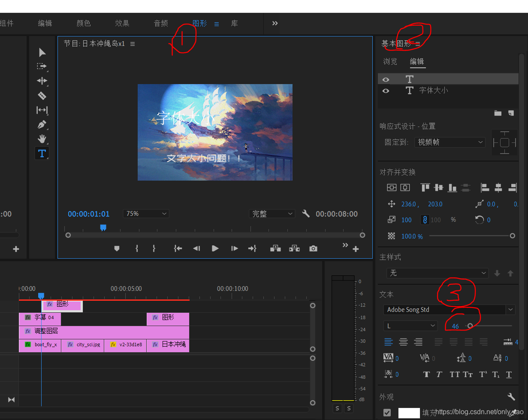This screenshot has width=528, height=420.
Task: Toggle All Caps text style
Action: (455, 375)
